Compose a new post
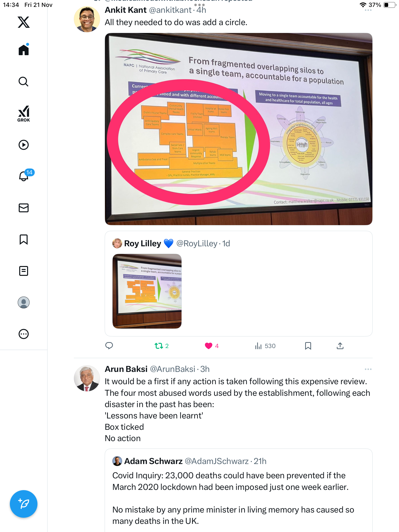This screenshot has height=532, width=399. [24, 504]
